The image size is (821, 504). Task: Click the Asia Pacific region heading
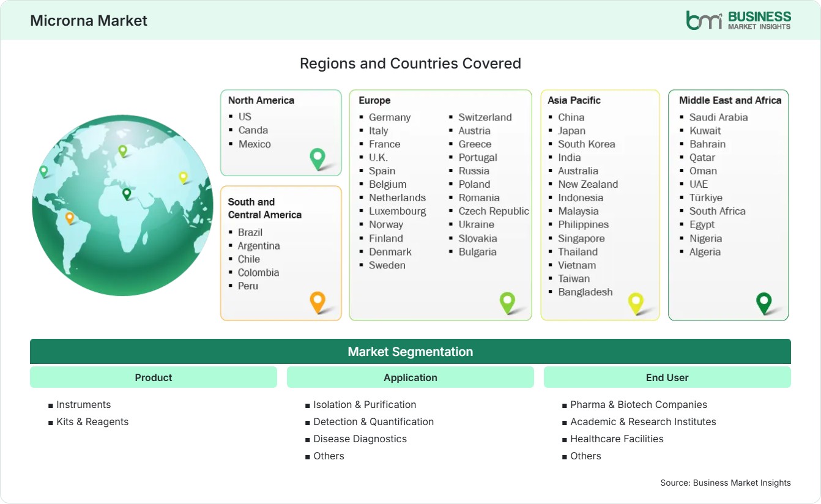point(574,100)
